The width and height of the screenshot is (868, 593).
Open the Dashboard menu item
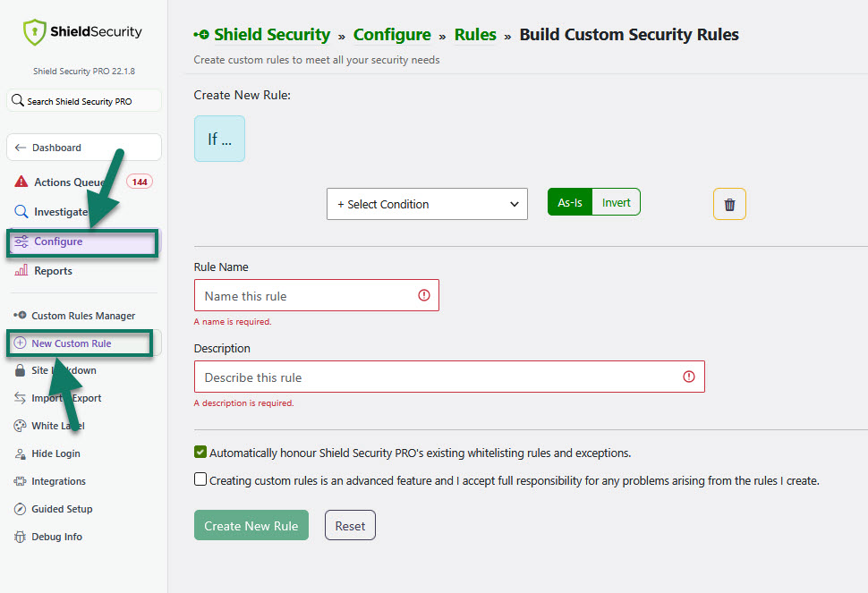(84, 148)
